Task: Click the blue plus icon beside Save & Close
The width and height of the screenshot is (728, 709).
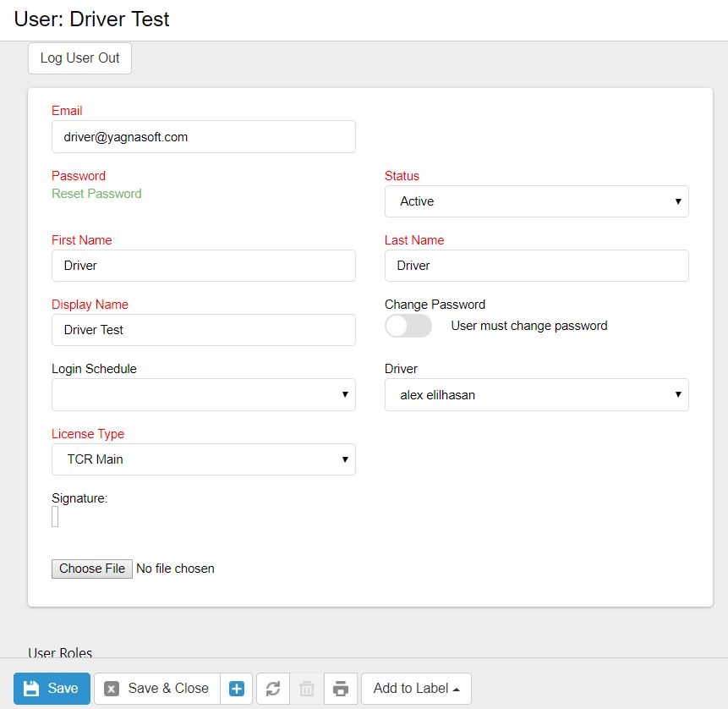Action: pos(237,689)
